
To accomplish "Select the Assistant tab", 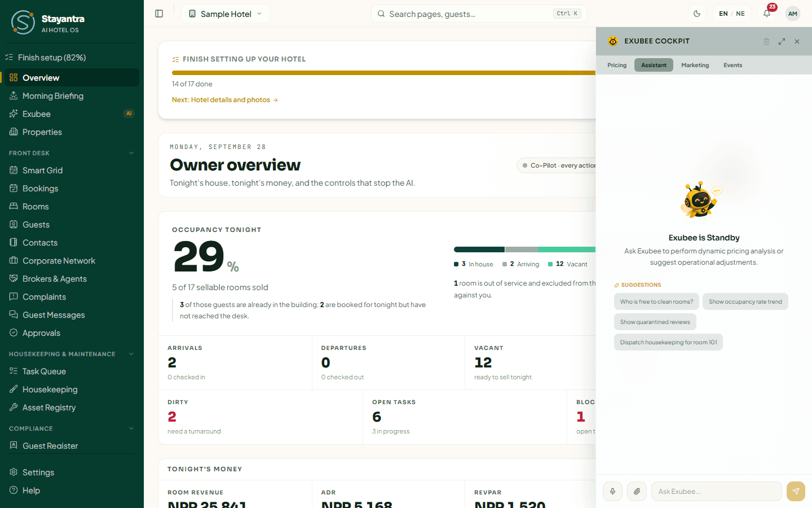I will pos(654,65).
